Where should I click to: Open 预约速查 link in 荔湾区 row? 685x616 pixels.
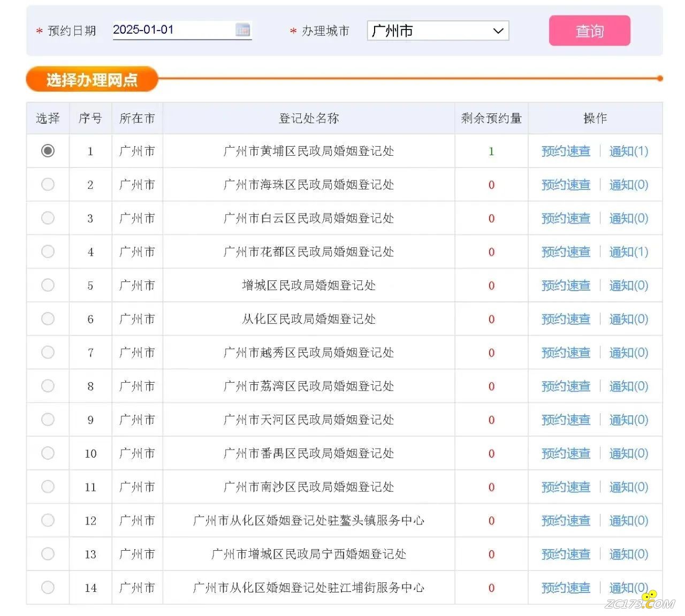(x=566, y=386)
